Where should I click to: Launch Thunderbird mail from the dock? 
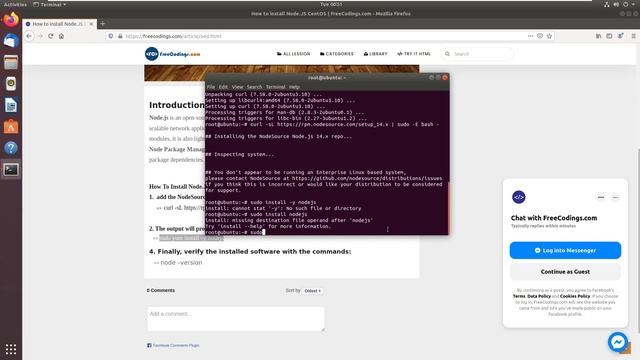pos(11,41)
